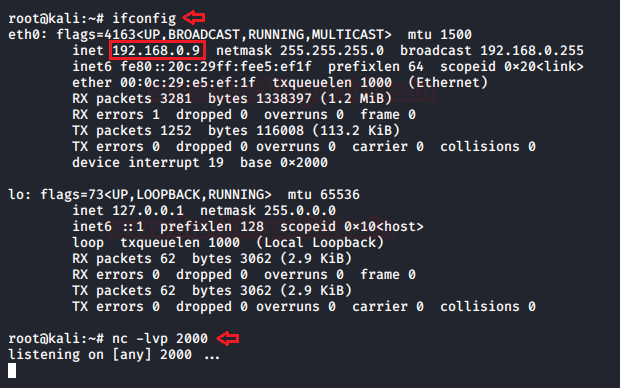Click the ifconfig command text

[x=144, y=19]
